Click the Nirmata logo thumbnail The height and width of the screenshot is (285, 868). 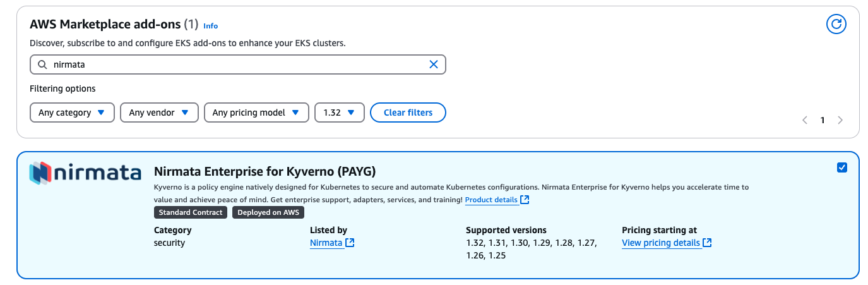[85, 173]
